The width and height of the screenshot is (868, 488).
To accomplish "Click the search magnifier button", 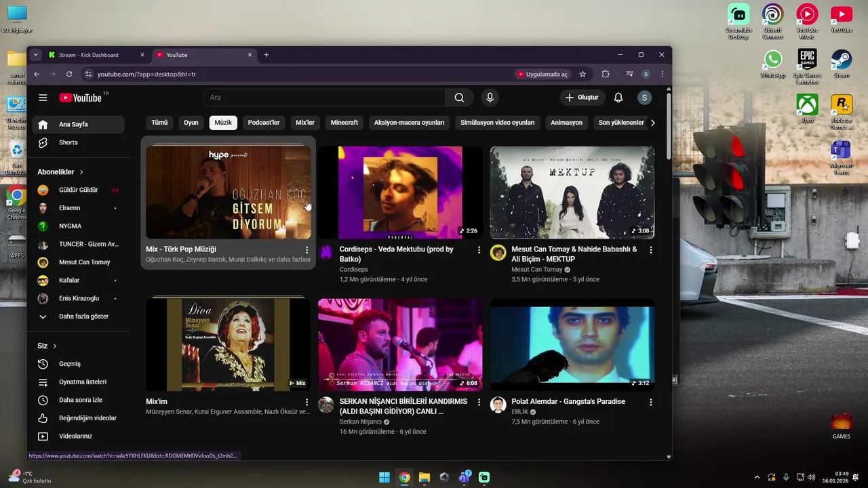I will click(459, 98).
